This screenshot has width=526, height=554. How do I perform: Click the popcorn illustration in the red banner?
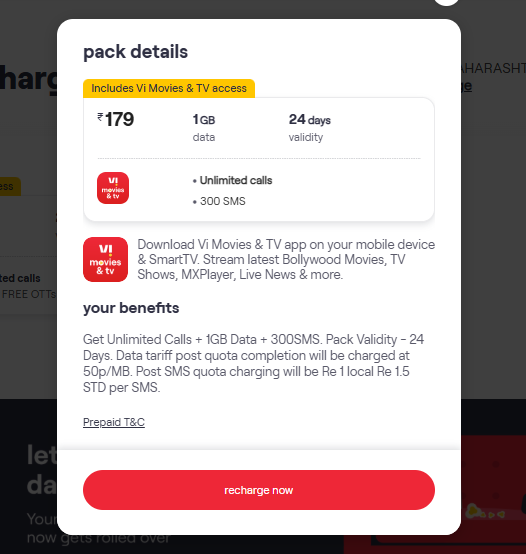tap(483, 512)
